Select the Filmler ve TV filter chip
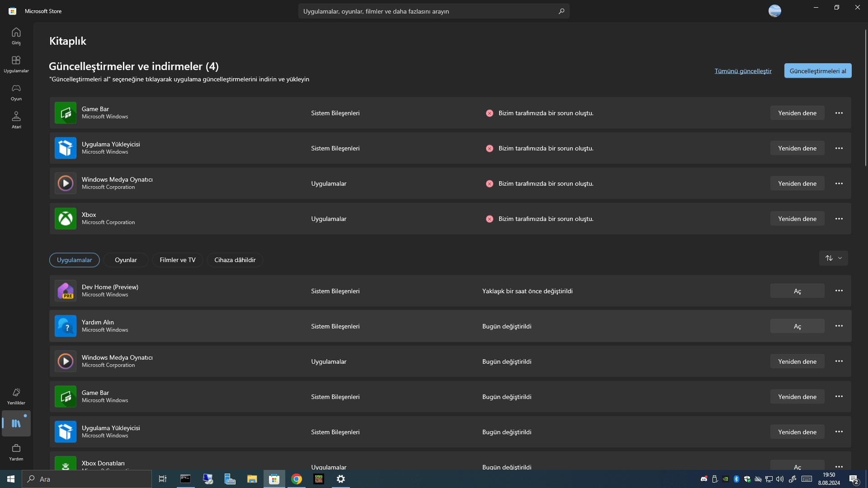 (x=178, y=260)
